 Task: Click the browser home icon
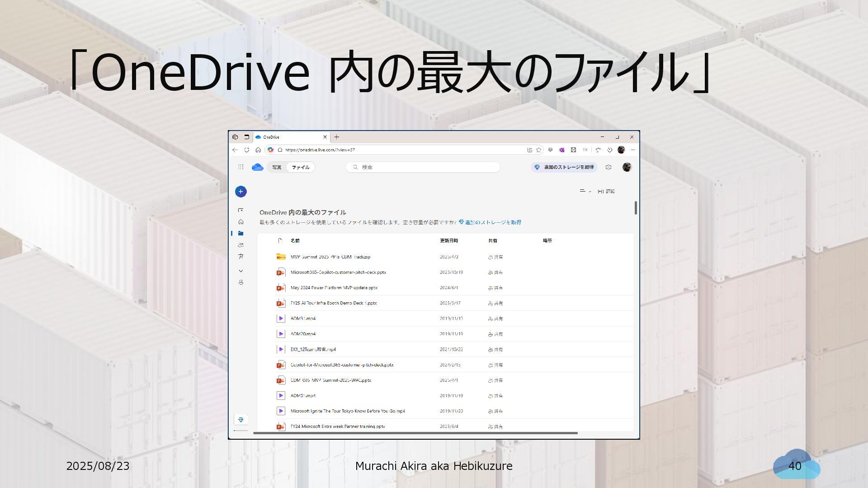258,150
